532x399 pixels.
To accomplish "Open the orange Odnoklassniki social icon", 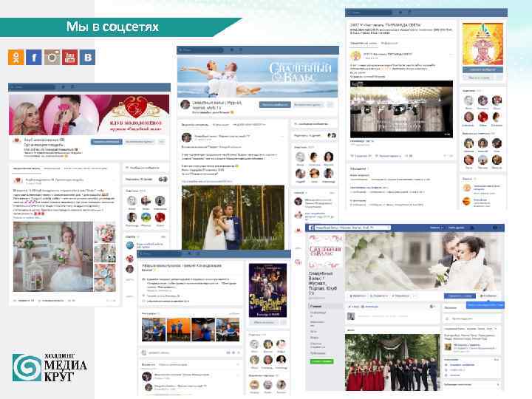I will click(x=16, y=57).
